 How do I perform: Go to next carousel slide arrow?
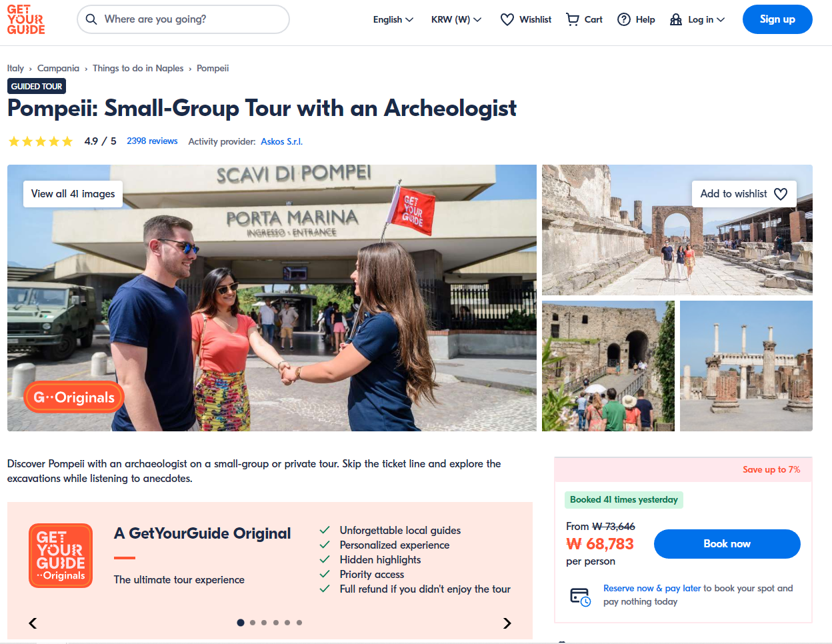click(507, 623)
